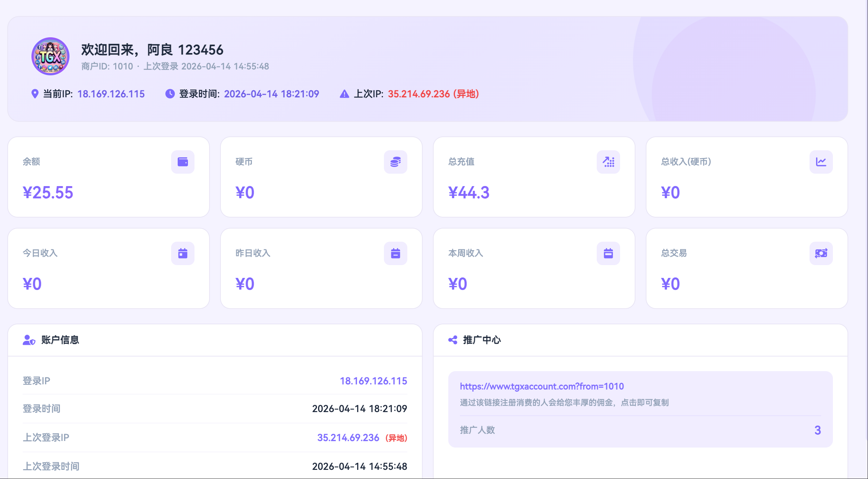Click the share icon in promotion center header
Image resolution: width=868 pixels, height=479 pixels.
453,340
